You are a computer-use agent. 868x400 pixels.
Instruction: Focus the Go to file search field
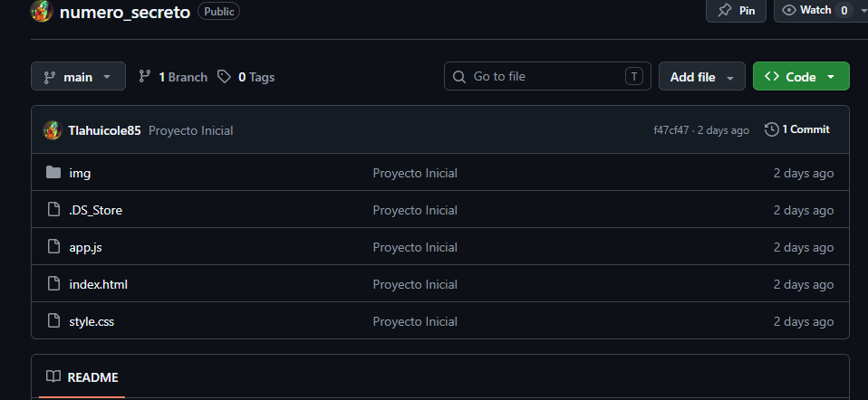[547, 76]
